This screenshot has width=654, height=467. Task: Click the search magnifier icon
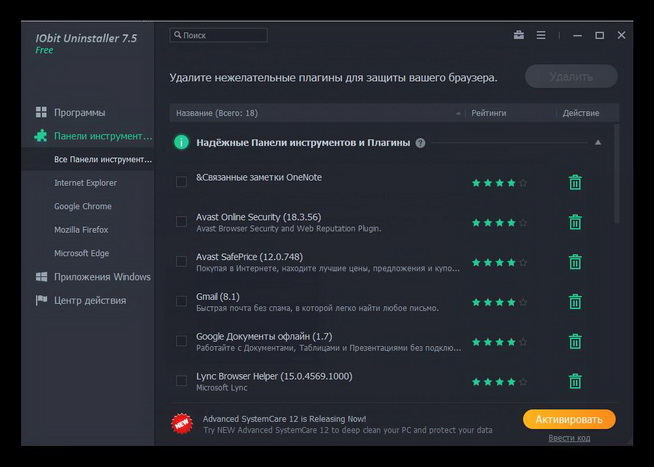tap(178, 35)
